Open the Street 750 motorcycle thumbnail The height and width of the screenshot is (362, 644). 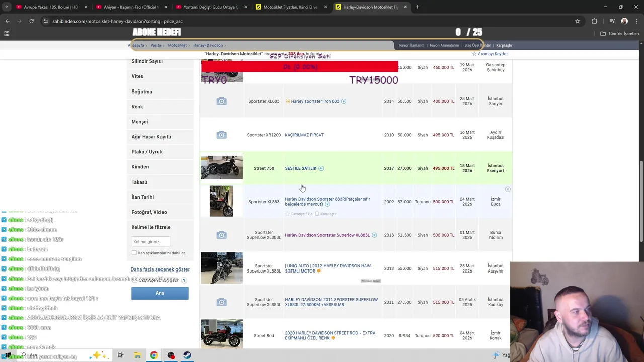click(x=221, y=167)
